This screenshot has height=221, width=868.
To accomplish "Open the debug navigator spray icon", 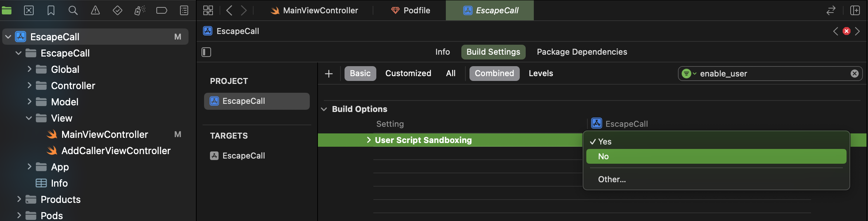I will [140, 10].
